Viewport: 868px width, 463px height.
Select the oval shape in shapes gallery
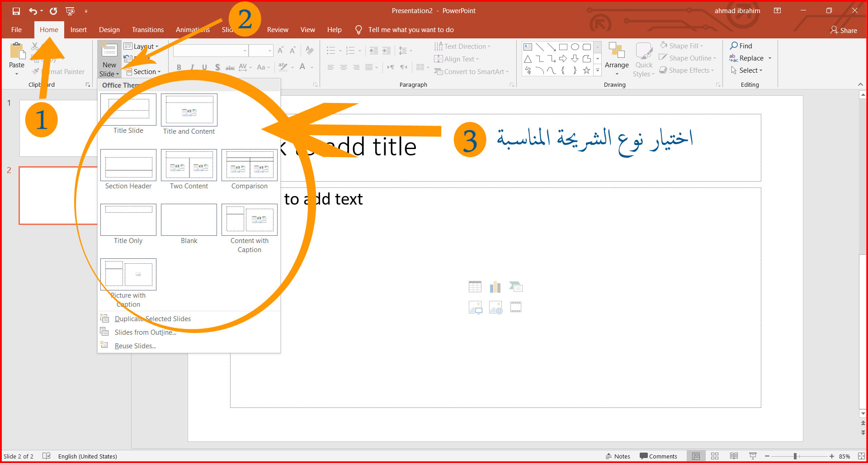click(x=575, y=47)
